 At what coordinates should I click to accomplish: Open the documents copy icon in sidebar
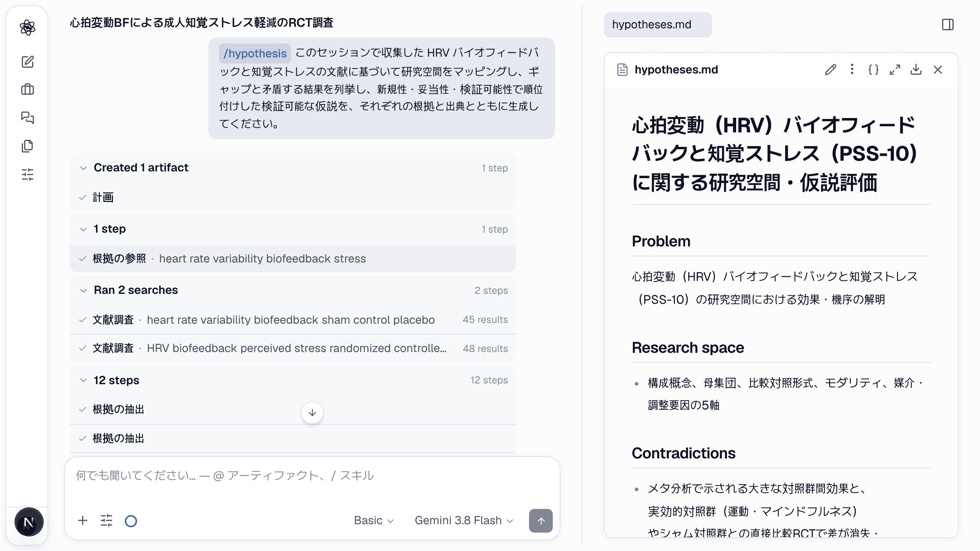28,146
